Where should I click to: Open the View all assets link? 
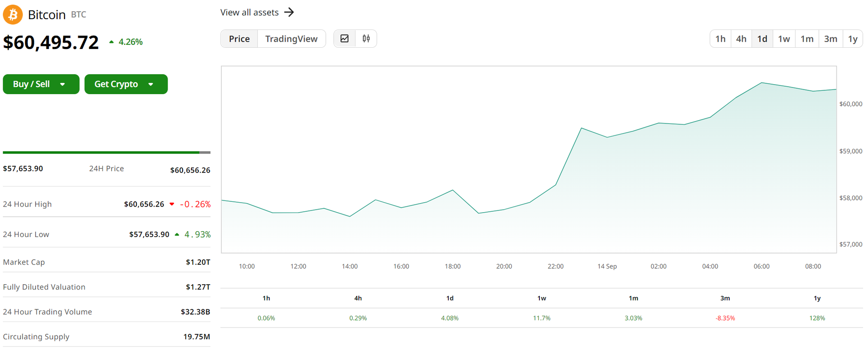coord(250,13)
